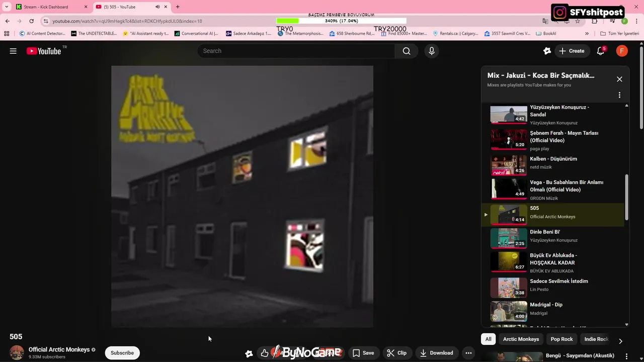This screenshot has height=362, width=644.
Task: Select the currently playing 505 playlist item
Action: click(552, 215)
